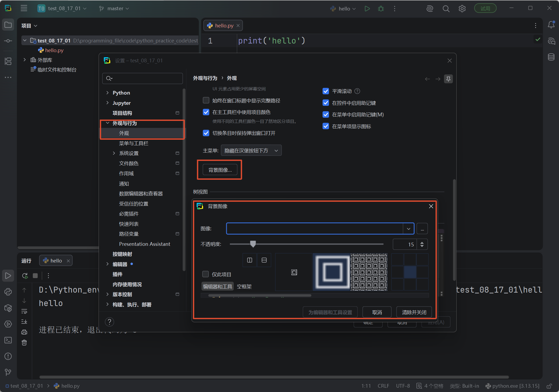Open the Structure tool window
This screenshot has width=559, height=392.
click(x=8, y=61)
